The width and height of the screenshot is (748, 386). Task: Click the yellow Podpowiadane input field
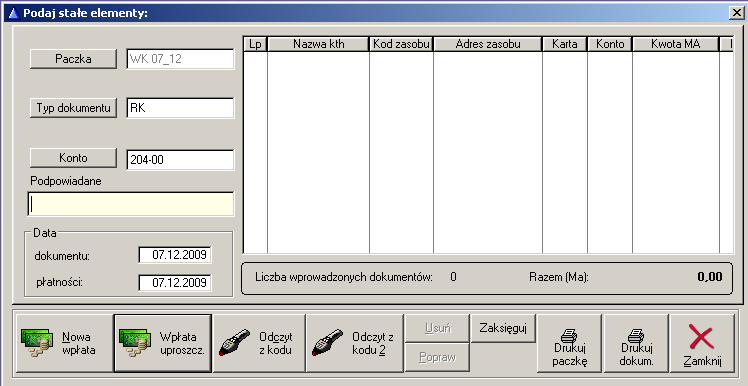pyautogui.click(x=131, y=204)
